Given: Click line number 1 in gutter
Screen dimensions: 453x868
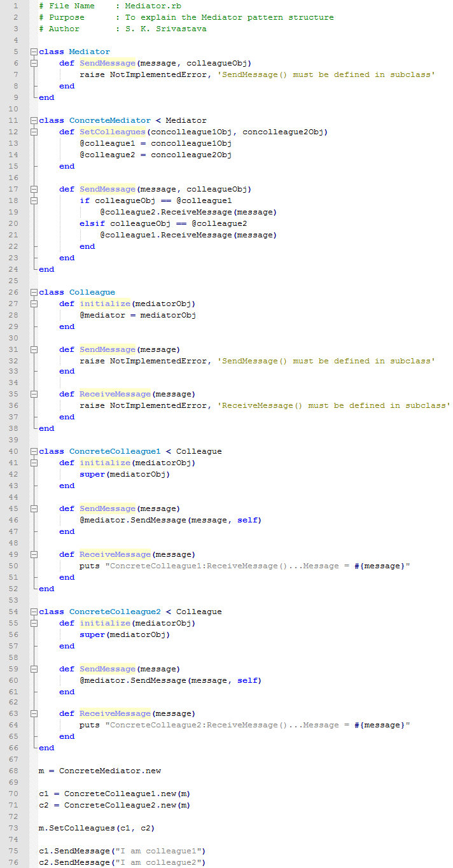Looking at the screenshot, I should (17, 6).
